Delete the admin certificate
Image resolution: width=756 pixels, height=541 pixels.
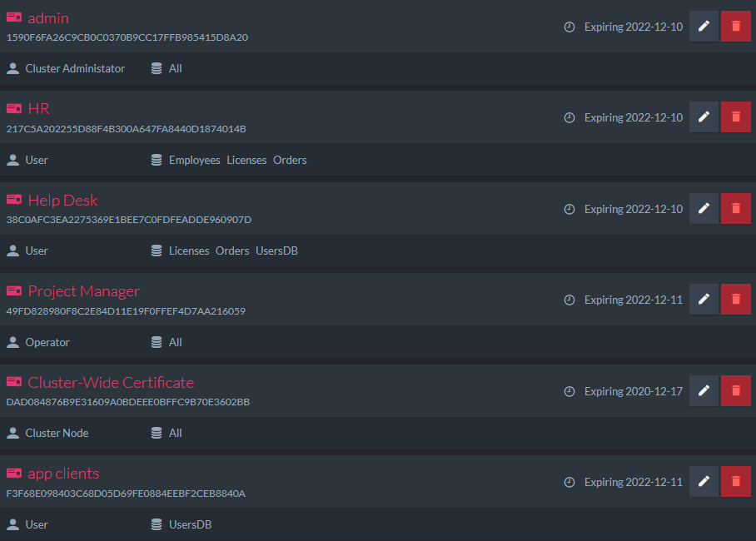736,26
